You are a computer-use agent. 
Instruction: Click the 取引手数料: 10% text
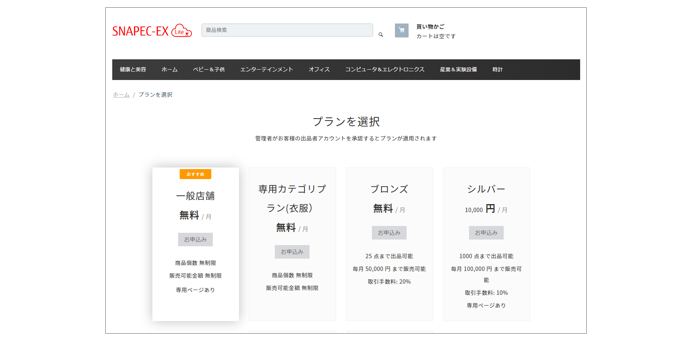[x=486, y=293]
